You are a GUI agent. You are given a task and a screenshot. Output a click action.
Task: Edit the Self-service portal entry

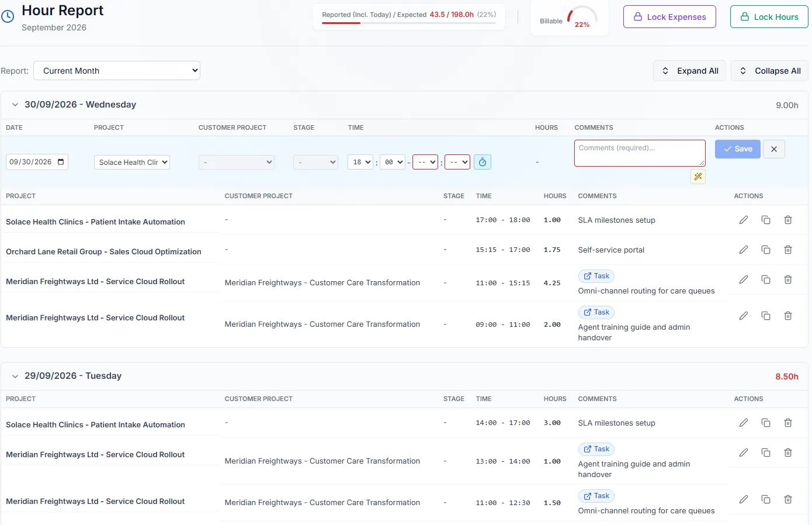point(744,250)
